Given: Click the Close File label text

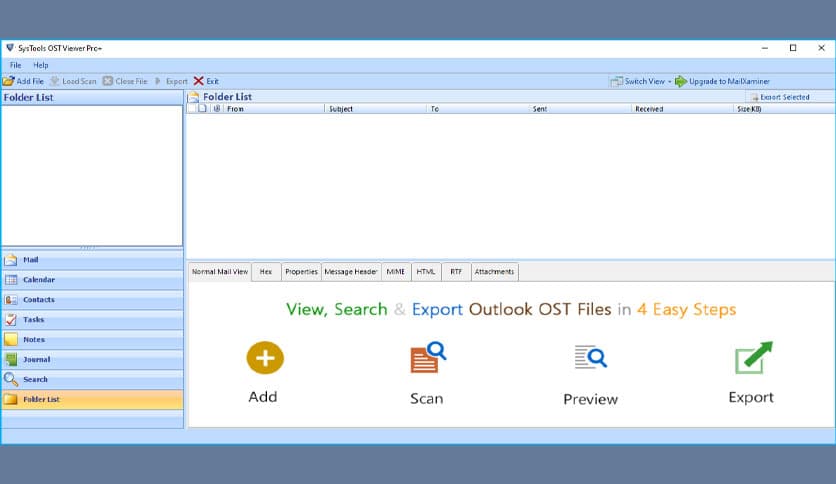Looking at the screenshot, I should click(131, 81).
